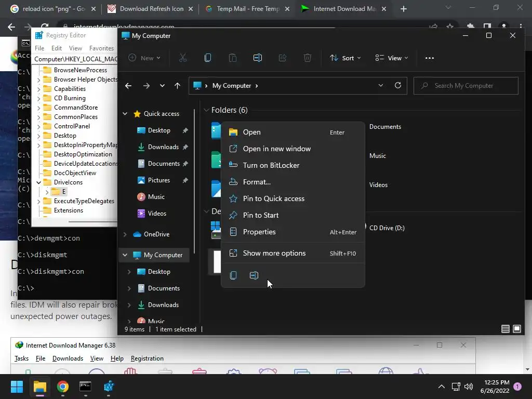The height and width of the screenshot is (399, 532).
Task: Go forward in the Explorer window
Action: point(146,86)
